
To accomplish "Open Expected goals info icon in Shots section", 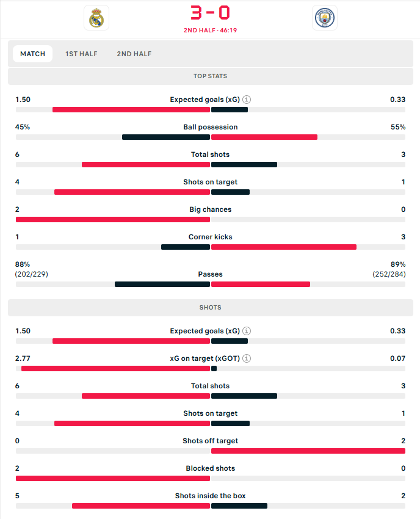I will [247, 331].
